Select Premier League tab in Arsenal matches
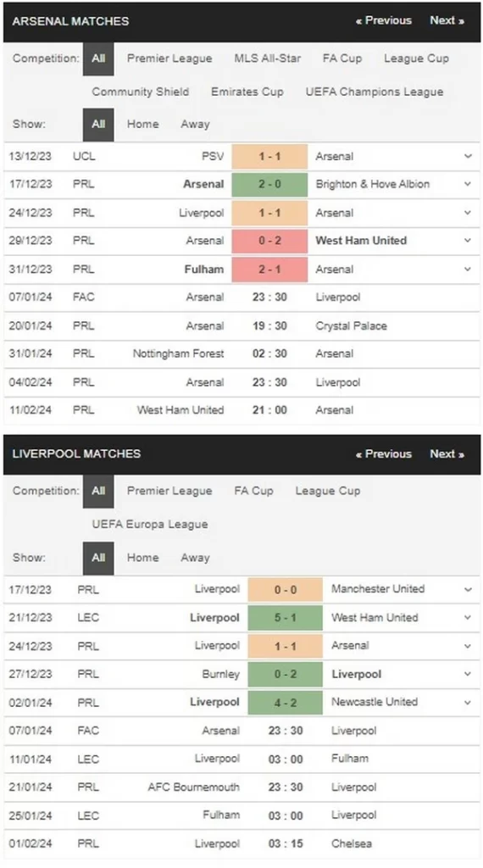This screenshot has width=483, height=868. point(169,58)
